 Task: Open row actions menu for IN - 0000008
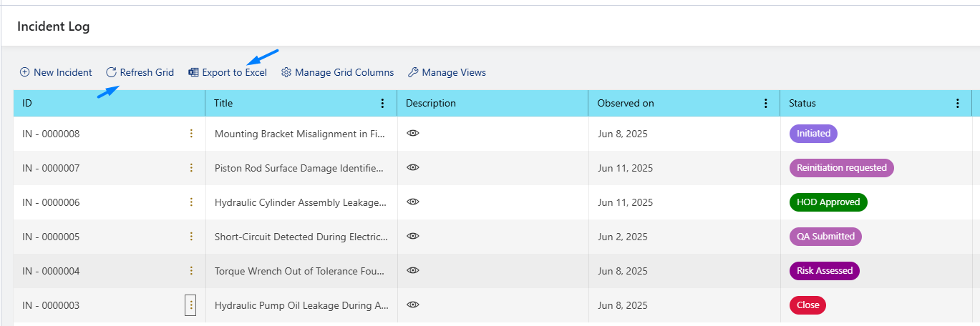[191, 133]
